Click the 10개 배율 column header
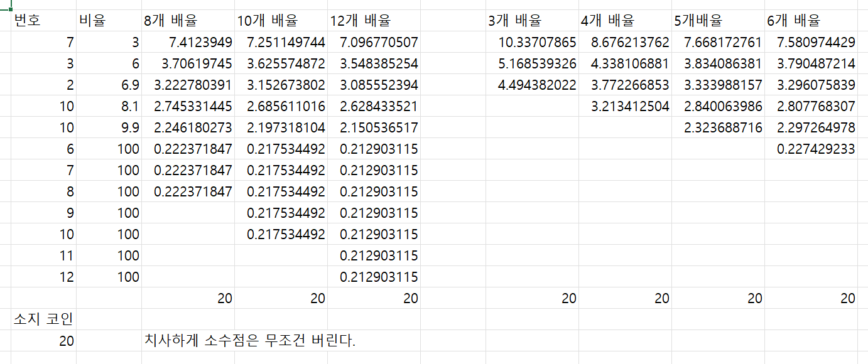 [281, 21]
